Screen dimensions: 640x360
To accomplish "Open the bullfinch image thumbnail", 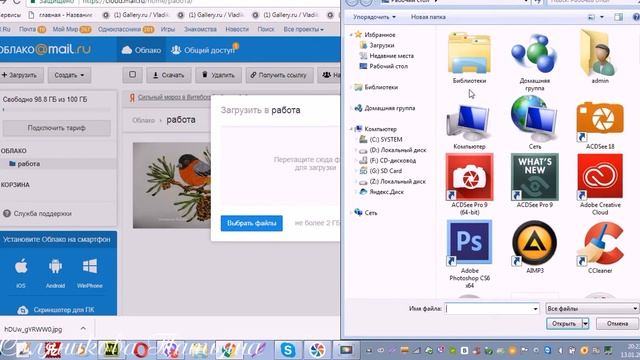I will 172,185.
